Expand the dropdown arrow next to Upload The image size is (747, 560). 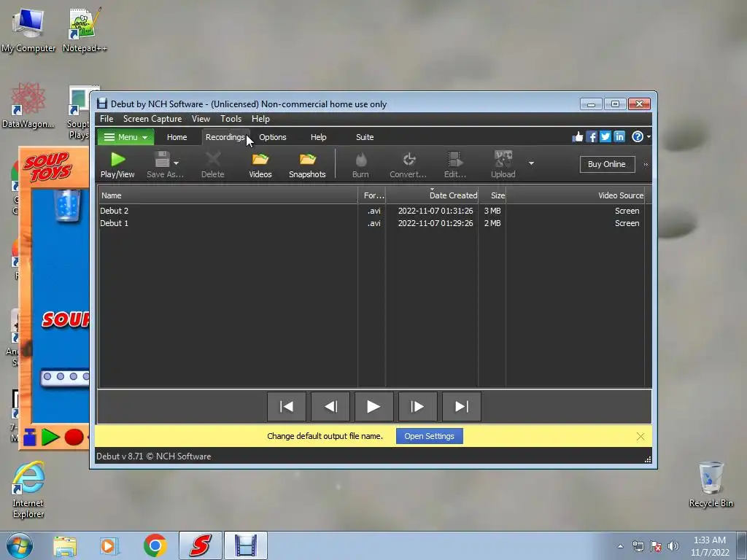coord(531,163)
